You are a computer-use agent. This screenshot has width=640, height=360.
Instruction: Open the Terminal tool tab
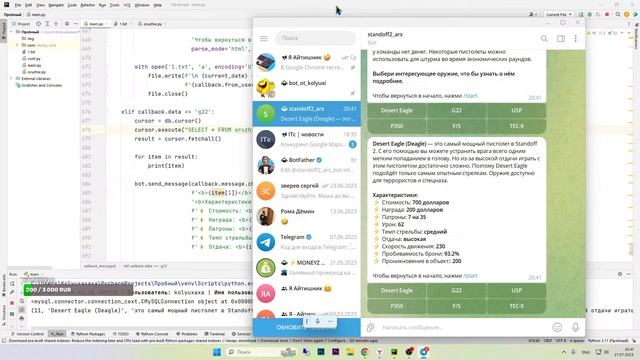[x=215, y=334]
